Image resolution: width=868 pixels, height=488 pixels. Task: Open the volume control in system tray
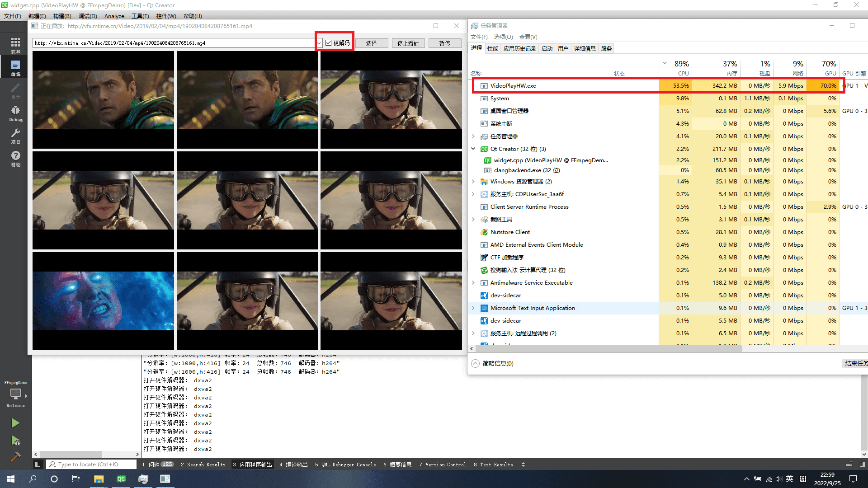tap(778, 479)
